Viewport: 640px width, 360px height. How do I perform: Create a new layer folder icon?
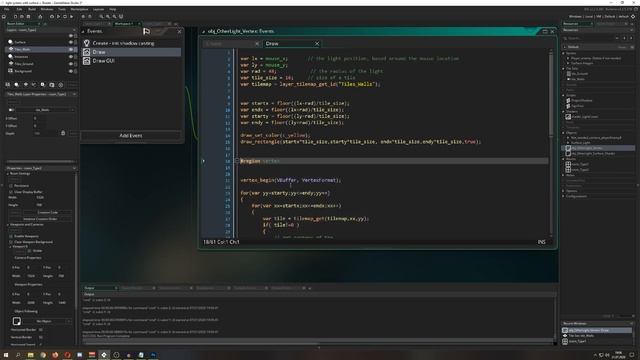pyautogui.click(x=52, y=84)
